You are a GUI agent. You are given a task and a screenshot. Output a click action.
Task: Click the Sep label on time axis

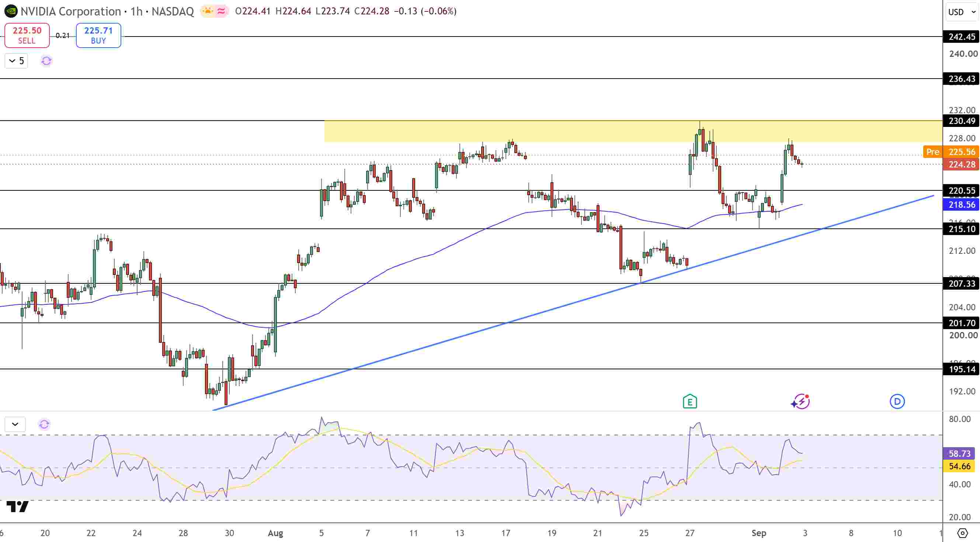[x=759, y=533]
